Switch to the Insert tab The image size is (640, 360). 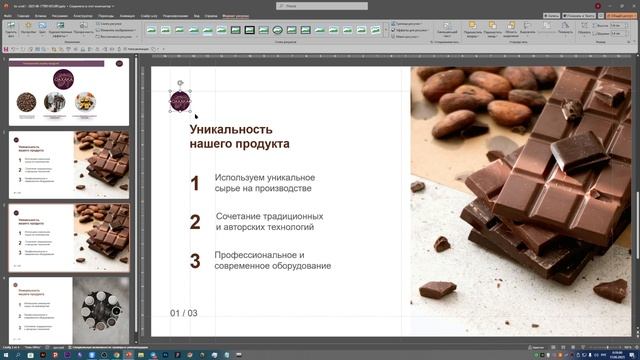point(40,16)
